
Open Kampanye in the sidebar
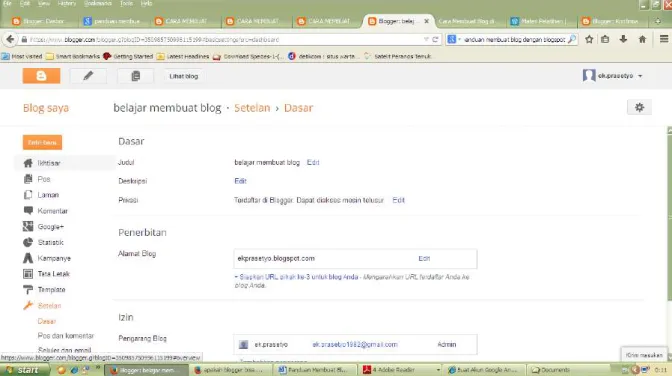click(54, 259)
